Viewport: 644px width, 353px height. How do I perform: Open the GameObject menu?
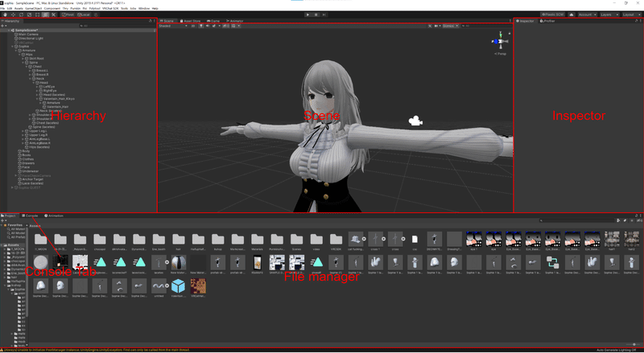33,8
